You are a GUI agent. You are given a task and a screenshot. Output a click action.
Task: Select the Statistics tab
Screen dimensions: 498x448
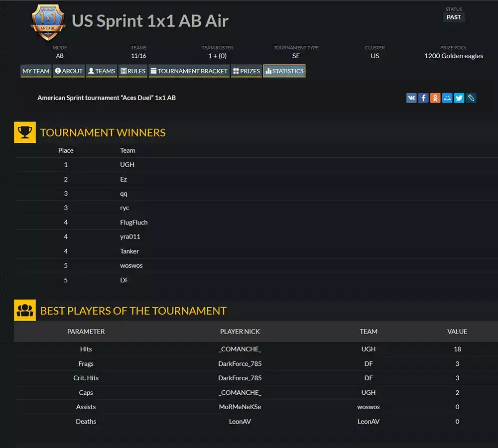pos(284,71)
